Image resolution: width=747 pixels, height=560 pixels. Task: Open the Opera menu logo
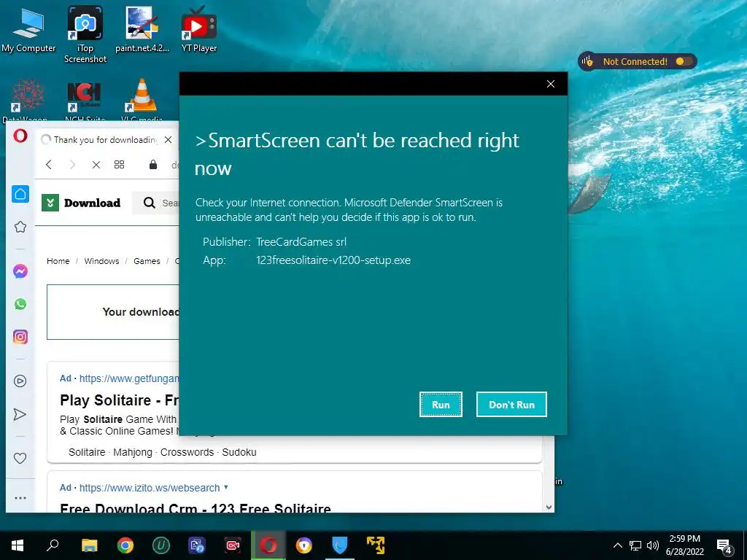[x=20, y=136]
